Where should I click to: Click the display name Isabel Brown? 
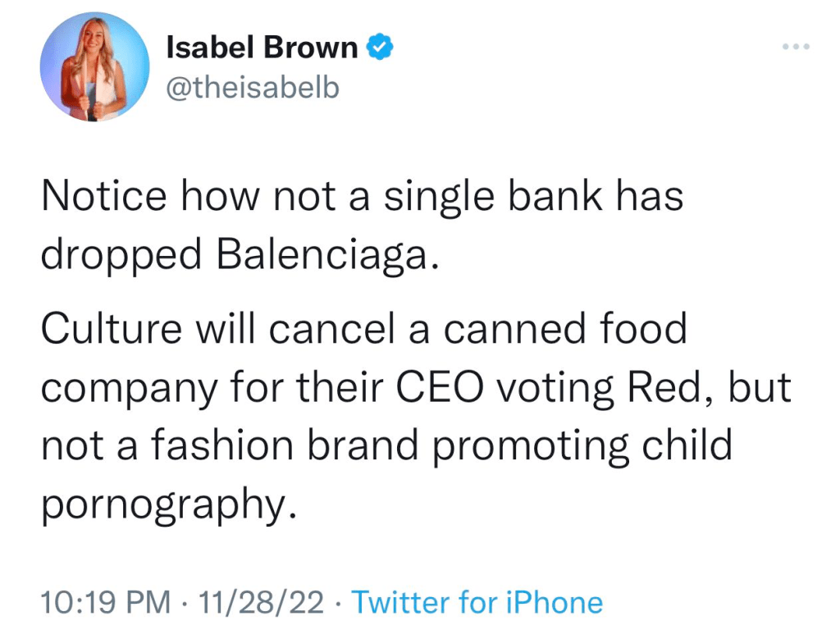click(x=262, y=48)
